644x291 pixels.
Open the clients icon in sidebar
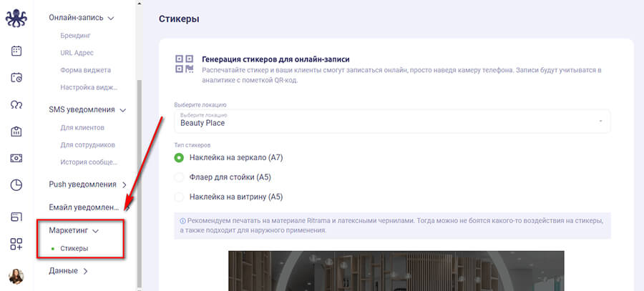coord(16,104)
